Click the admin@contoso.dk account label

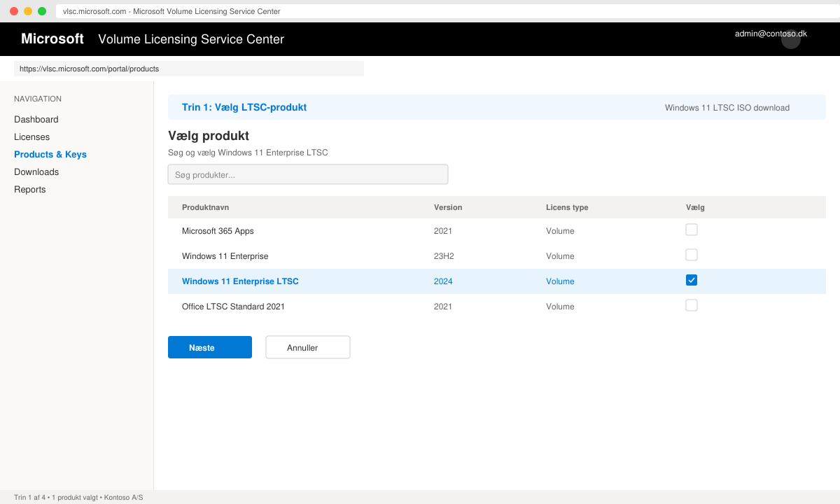tap(771, 34)
